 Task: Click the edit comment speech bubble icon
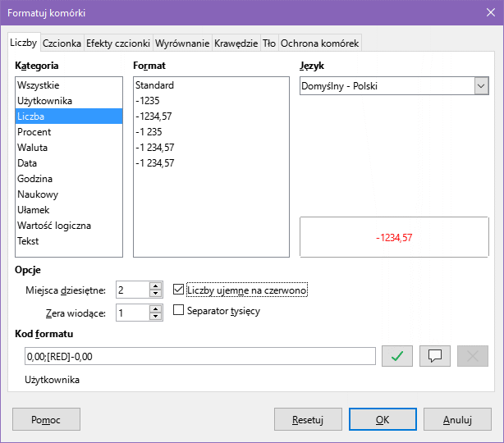pyautogui.click(x=435, y=355)
